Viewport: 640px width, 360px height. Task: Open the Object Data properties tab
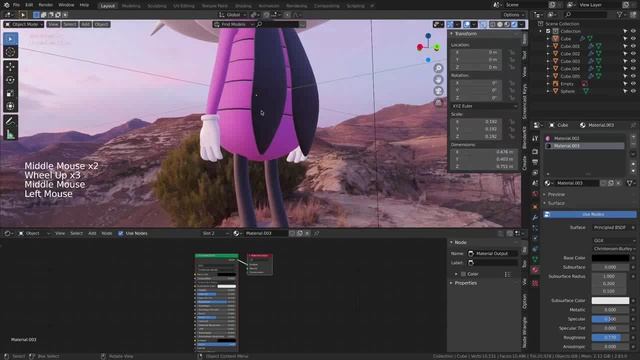(535, 259)
